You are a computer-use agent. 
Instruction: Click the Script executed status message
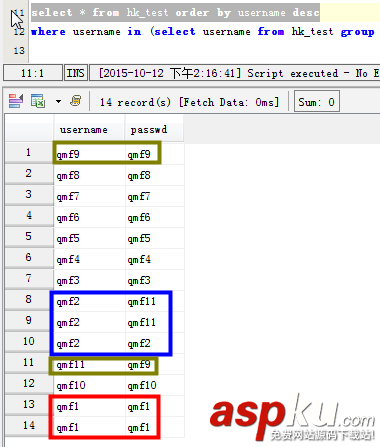point(235,73)
